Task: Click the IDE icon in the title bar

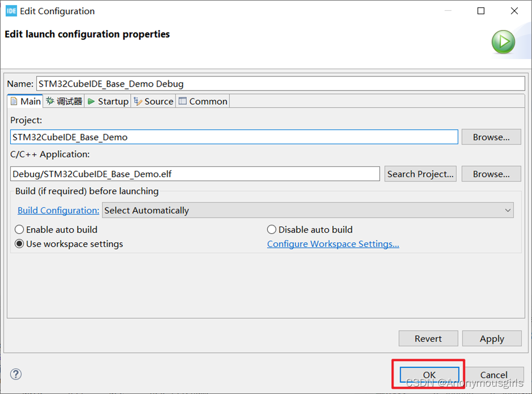Action: 11,11
